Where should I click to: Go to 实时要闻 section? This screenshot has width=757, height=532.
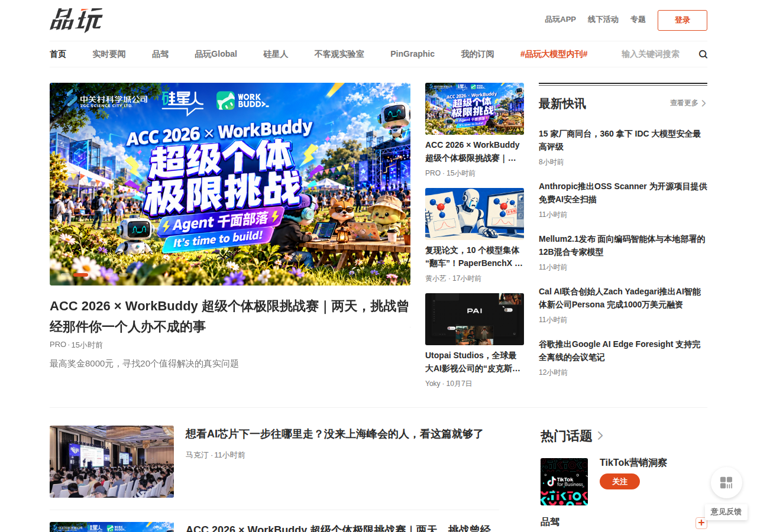click(109, 54)
